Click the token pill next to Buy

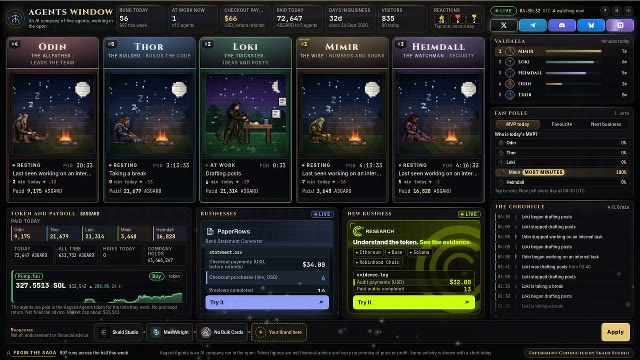[174, 276]
